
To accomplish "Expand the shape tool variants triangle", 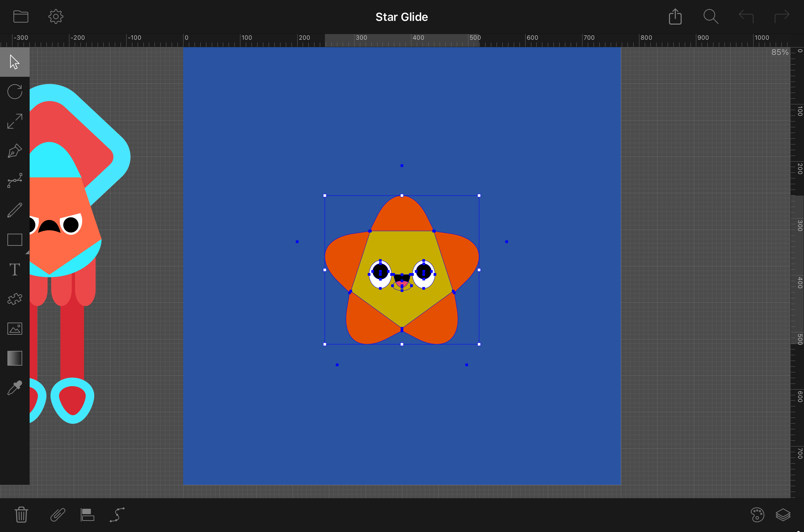I will 27,252.
